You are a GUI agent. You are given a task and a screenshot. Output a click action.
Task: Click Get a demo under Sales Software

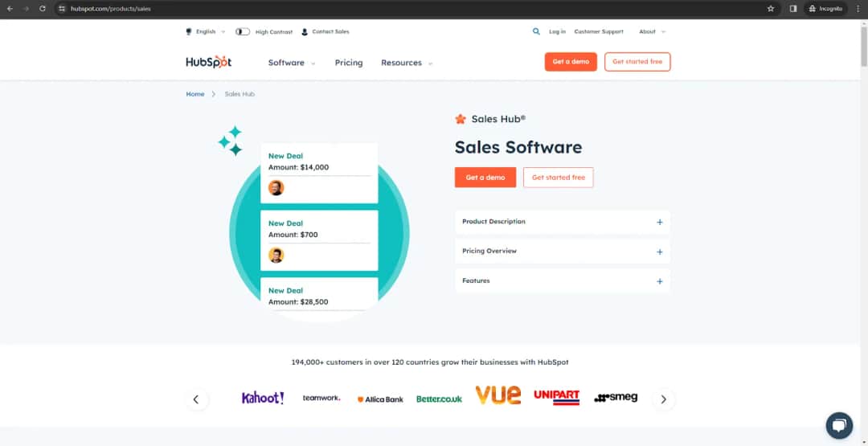click(x=485, y=178)
